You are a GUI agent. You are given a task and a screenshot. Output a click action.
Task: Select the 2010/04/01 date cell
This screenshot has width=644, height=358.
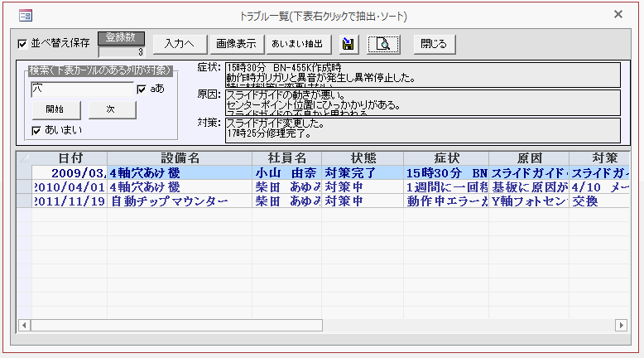(x=70, y=187)
